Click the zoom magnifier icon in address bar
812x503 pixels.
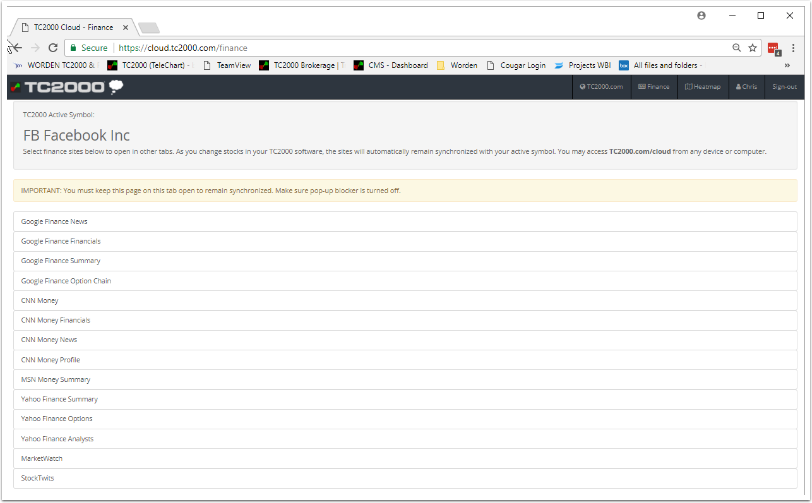click(736, 48)
